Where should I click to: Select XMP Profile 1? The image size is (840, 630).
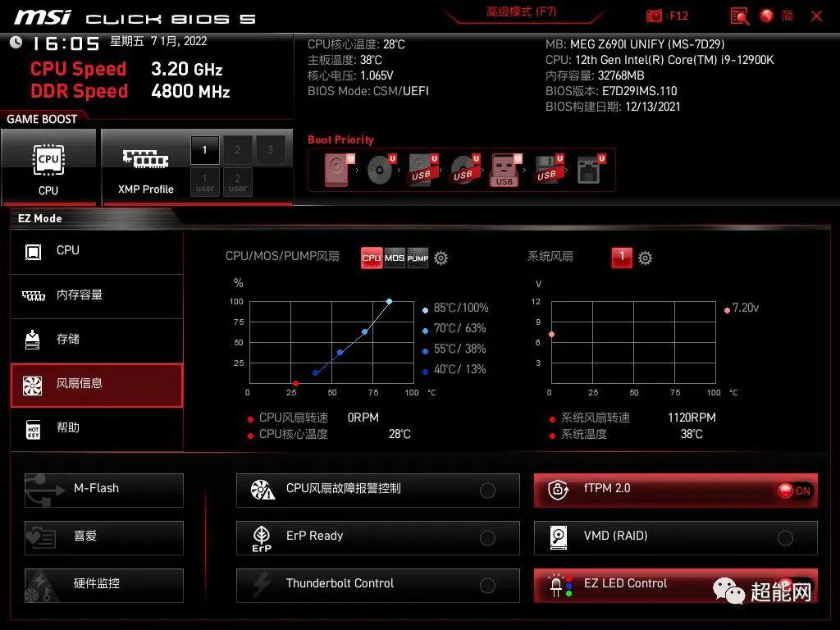click(x=205, y=150)
